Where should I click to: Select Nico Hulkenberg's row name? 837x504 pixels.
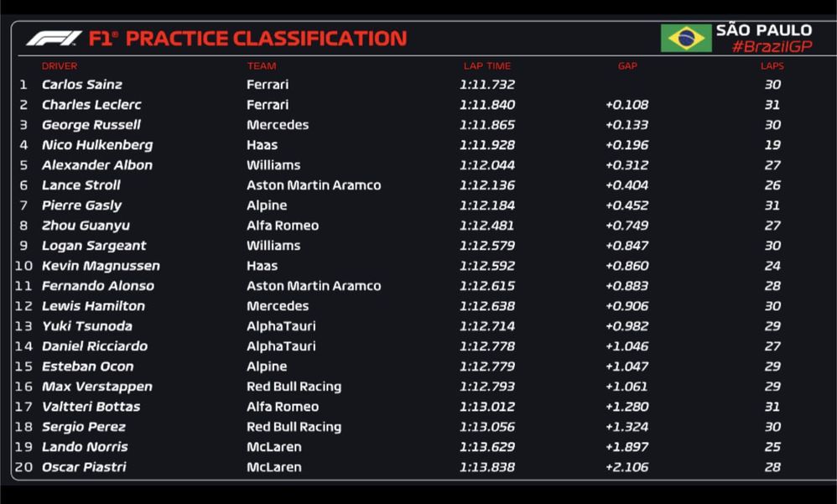coord(97,145)
